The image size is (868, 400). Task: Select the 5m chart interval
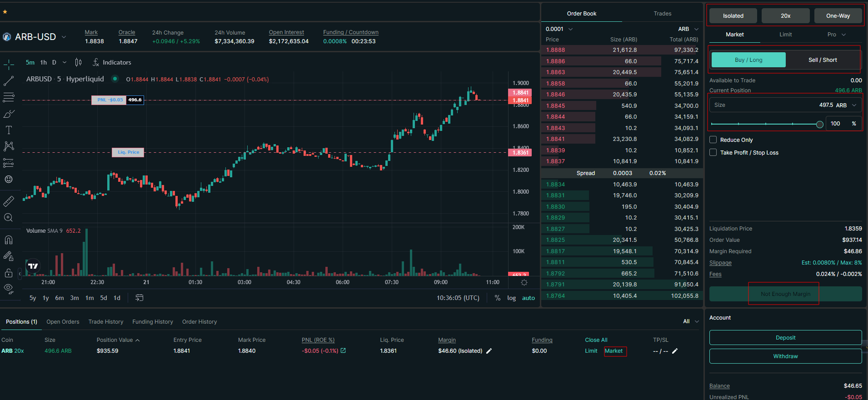click(x=30, y=62)
